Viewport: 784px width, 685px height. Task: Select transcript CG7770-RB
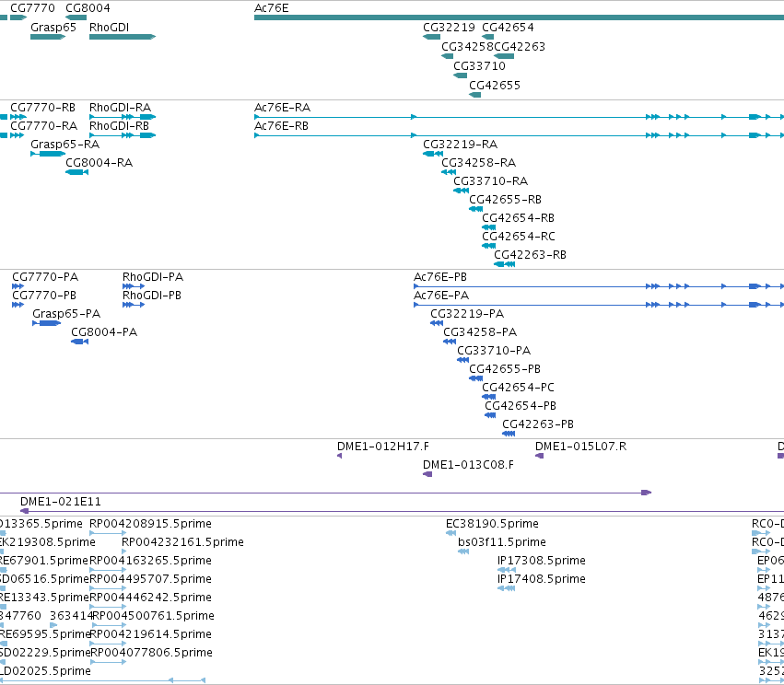42,108
